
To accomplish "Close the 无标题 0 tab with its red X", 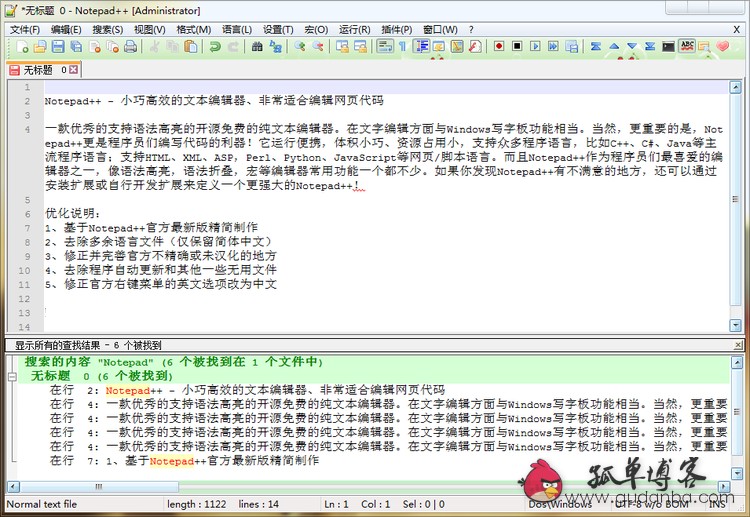I will coord(73,70).
